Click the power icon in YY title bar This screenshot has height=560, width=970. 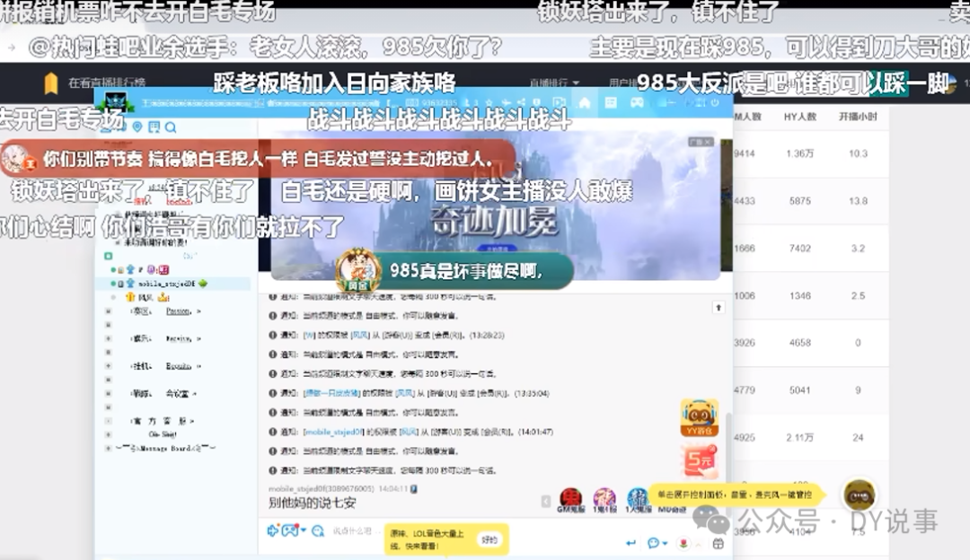[x=715, y=102]
